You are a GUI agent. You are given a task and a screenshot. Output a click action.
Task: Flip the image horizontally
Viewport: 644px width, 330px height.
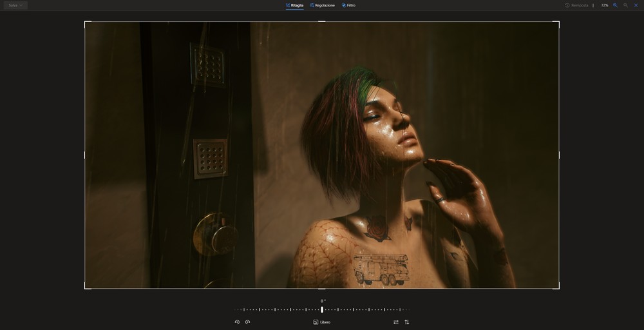point(396,322)
